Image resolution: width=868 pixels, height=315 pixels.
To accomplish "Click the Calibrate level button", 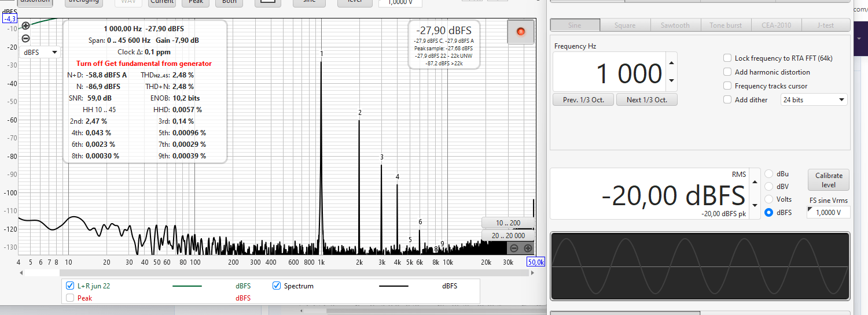I will coord(829,180).
